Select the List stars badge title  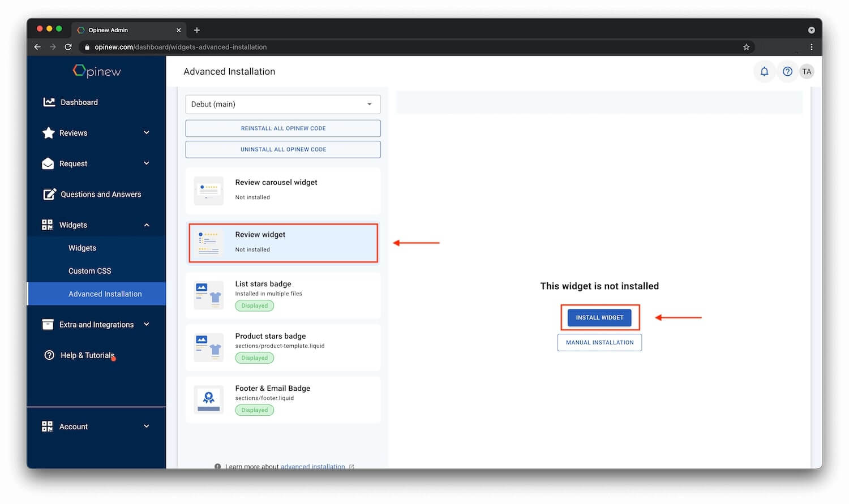(x=263, y=284)
